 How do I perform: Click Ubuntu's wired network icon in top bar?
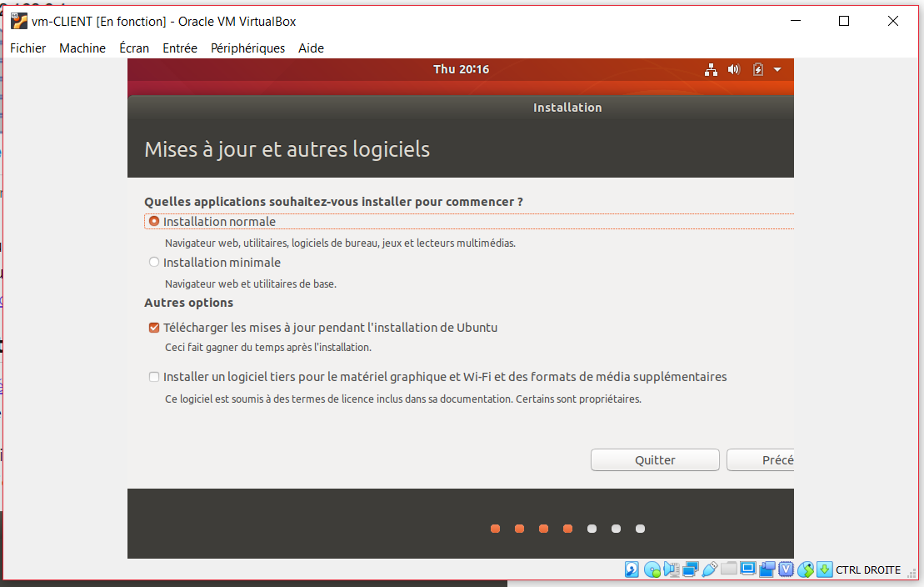point(711,69)
